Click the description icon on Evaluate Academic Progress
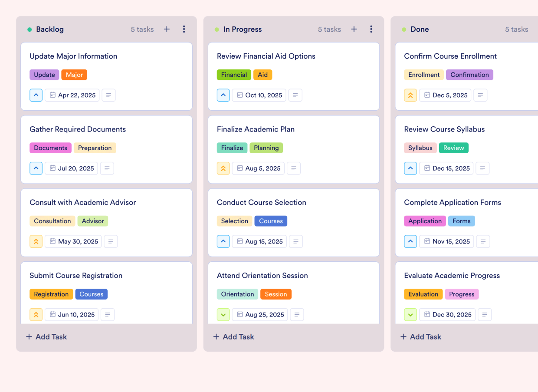This screenshot has height=392, width=538. pyautogui.click(x=485, y=314)
